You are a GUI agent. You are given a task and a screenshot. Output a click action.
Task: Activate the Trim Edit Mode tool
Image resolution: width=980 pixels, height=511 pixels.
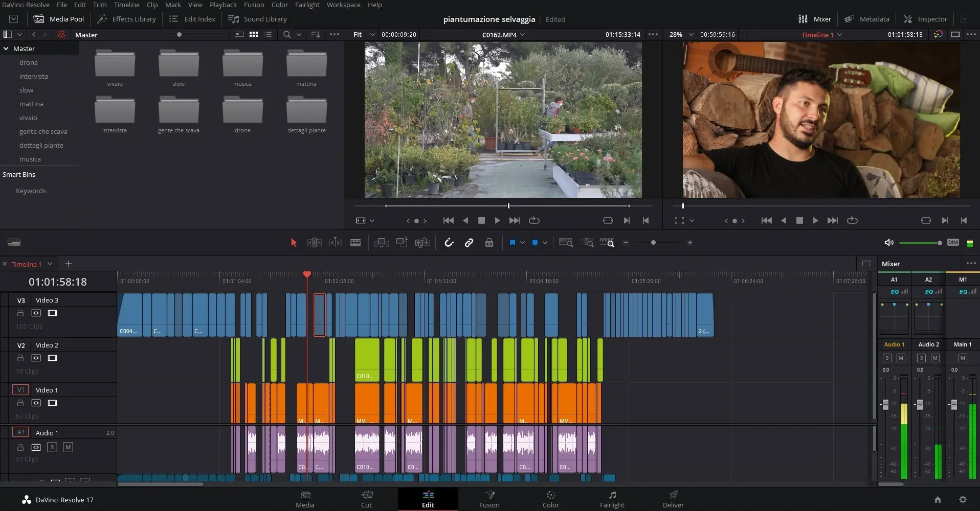click(314, 243)
